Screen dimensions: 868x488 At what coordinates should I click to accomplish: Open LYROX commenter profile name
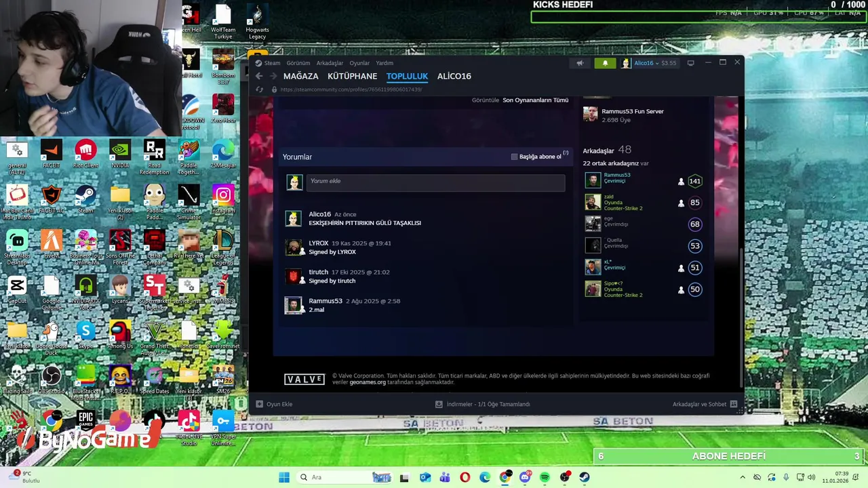click(x=318, y=243)
